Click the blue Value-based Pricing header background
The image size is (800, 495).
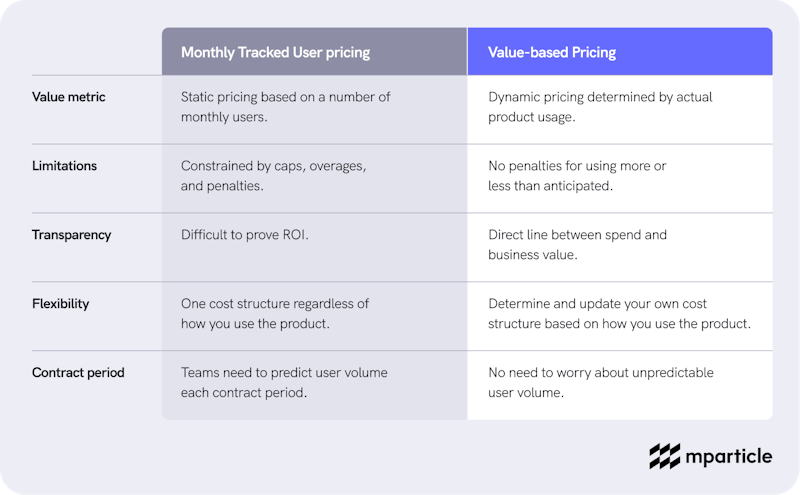click(620, 52)
